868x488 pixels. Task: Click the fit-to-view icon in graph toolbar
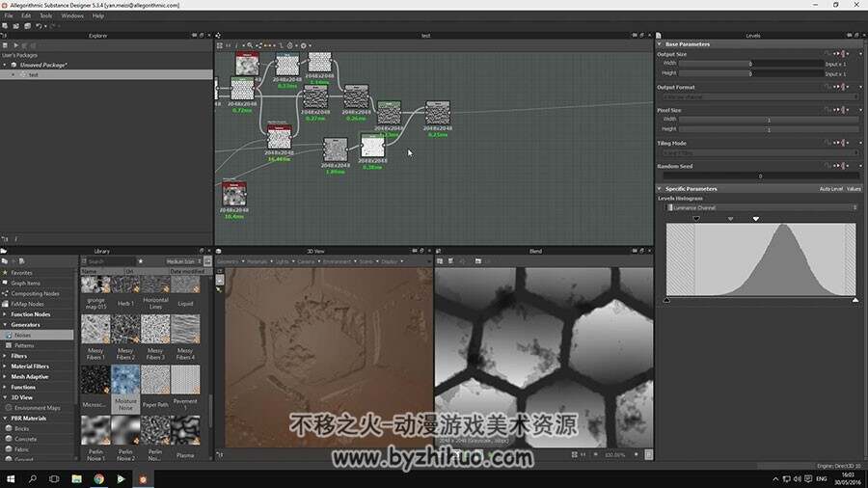tap(220, 45)
